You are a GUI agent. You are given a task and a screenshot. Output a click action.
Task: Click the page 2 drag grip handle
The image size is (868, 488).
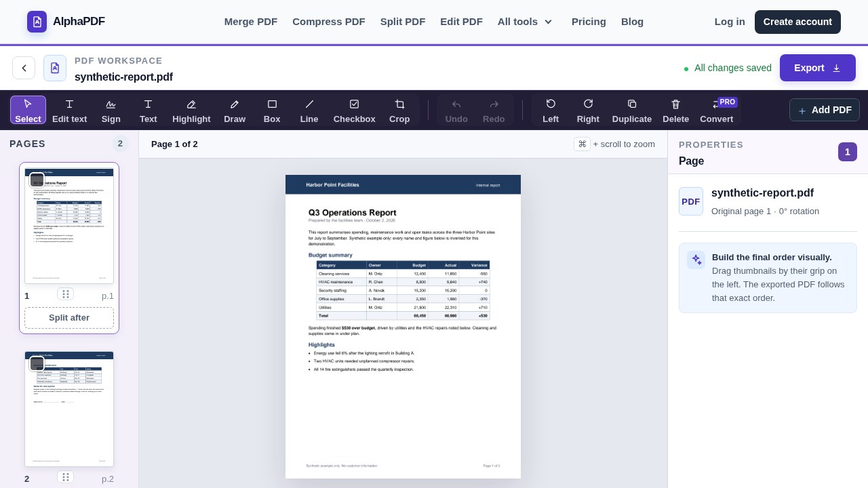click(x=66, y=477)
